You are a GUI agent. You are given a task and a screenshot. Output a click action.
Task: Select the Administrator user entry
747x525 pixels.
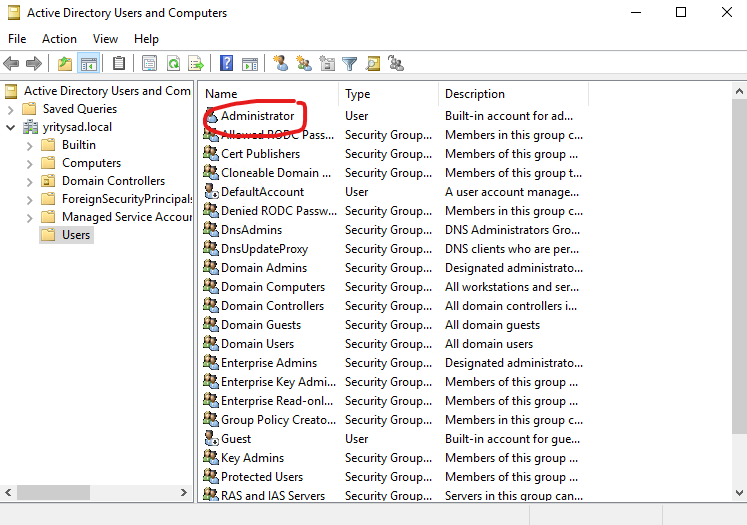click(x=257, y=116)
